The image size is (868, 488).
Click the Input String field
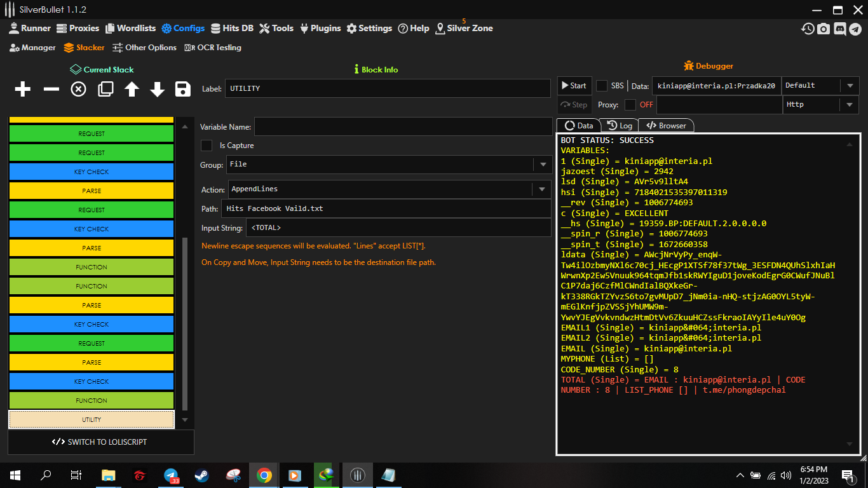[398, 227]
